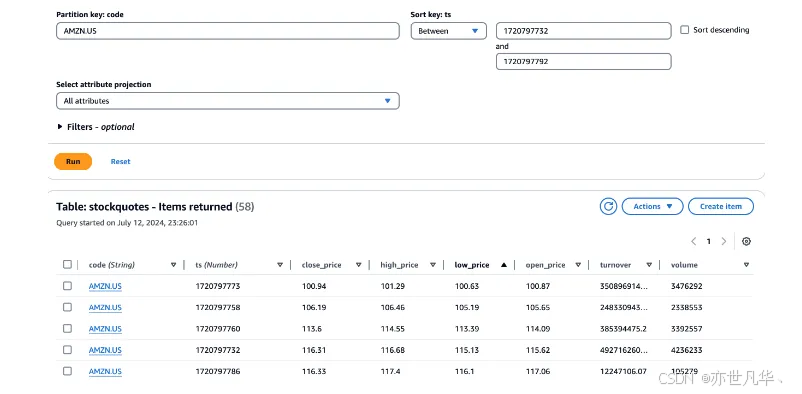The height and width of the screenshot is (394, 802).
Task: Click the close_price column header
Action: coord(322,265)
